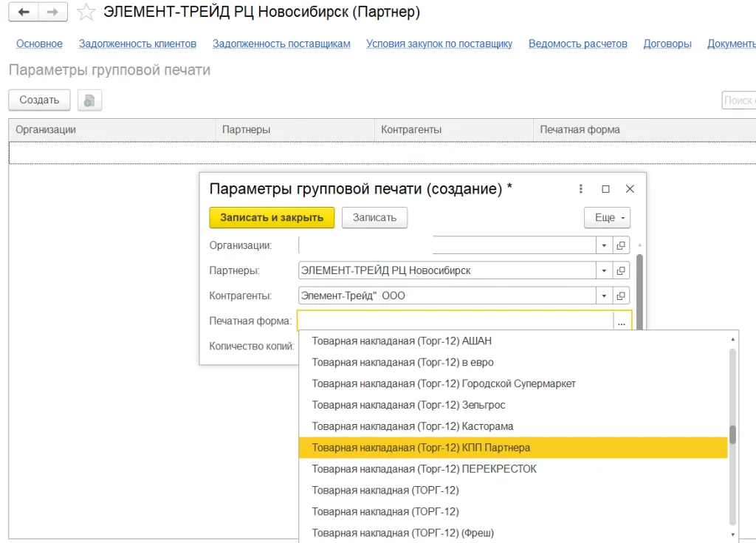The image size is (756, 543).
Task: Select Торг-12 КПП Партнера option
Action: pos(513,448)
